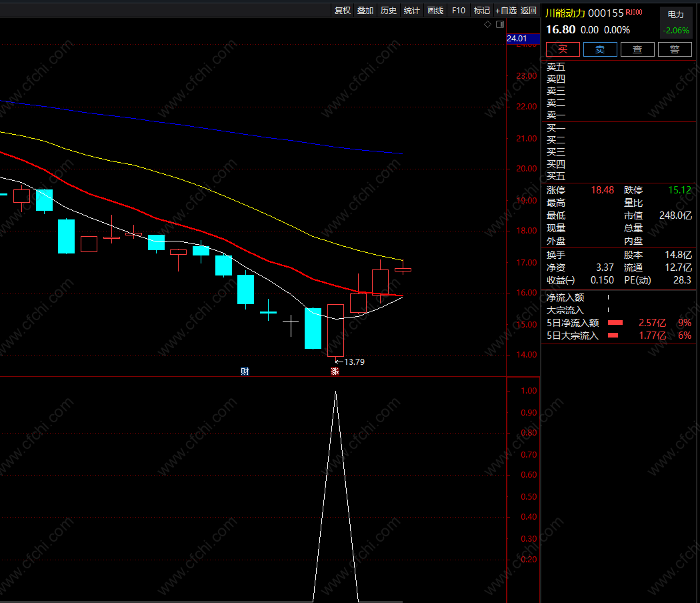Click the red 买 buy button
The width and height of the screenshot is (700, 603).
(563, 49)
